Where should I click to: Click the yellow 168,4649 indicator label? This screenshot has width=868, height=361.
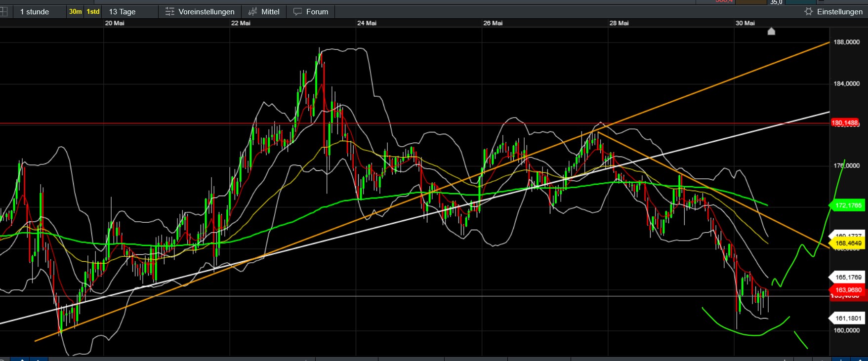coord(848,243)
